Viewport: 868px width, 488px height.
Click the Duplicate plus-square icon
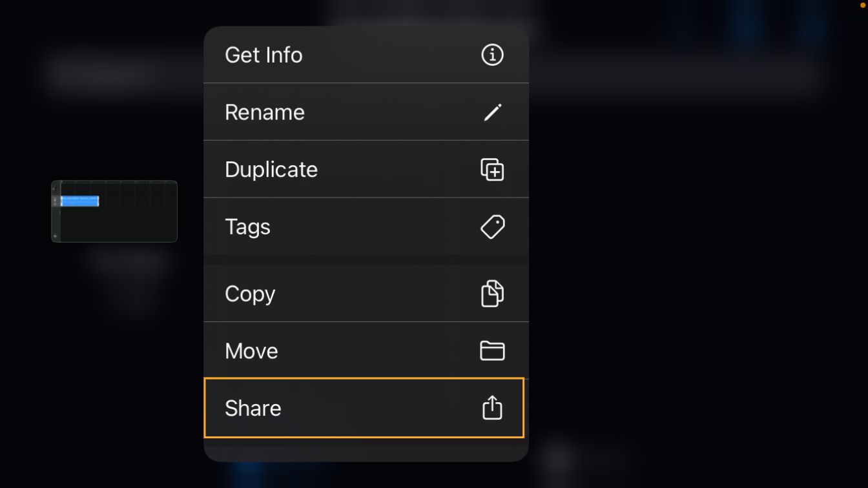492,170
